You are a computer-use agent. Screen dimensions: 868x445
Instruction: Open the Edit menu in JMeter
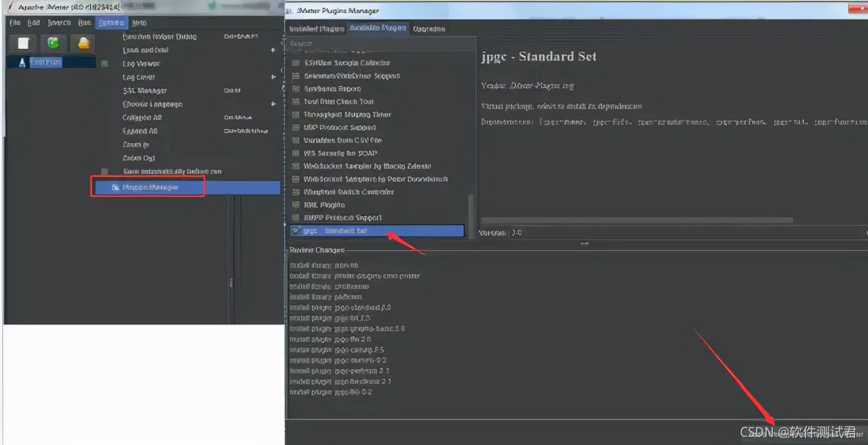(34, 22)
